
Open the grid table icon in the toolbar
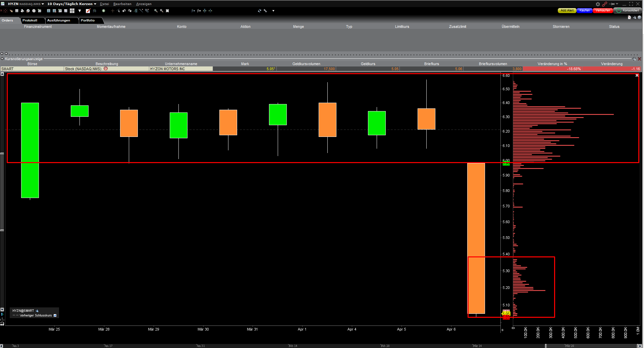point(17,11)
